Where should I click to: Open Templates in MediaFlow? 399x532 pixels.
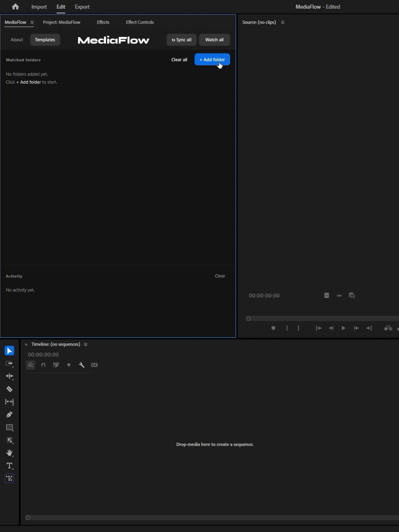[45, 40]
